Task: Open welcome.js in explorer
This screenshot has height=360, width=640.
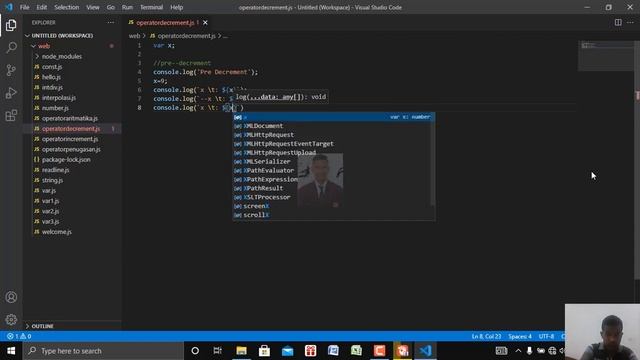Action: pos(57,231)
